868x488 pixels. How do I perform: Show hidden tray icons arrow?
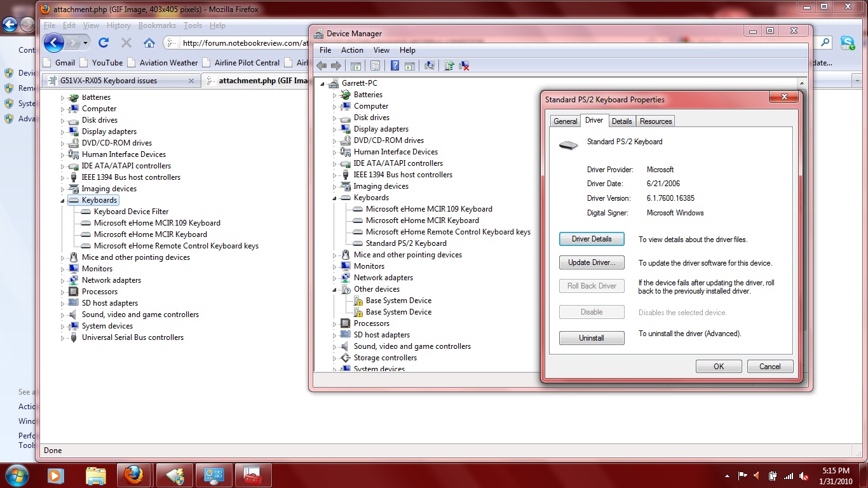tap(727, 475)
